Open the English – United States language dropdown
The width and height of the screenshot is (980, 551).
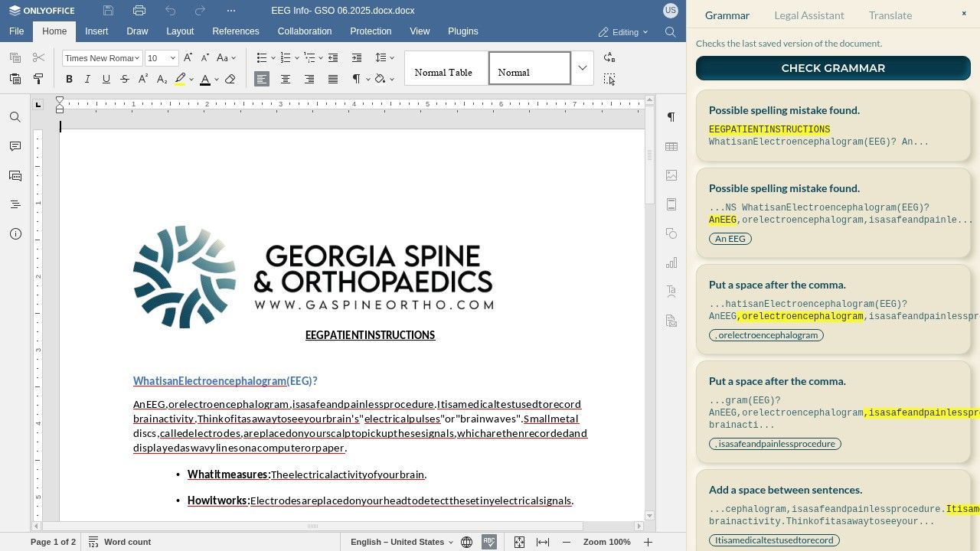[402, 542]
